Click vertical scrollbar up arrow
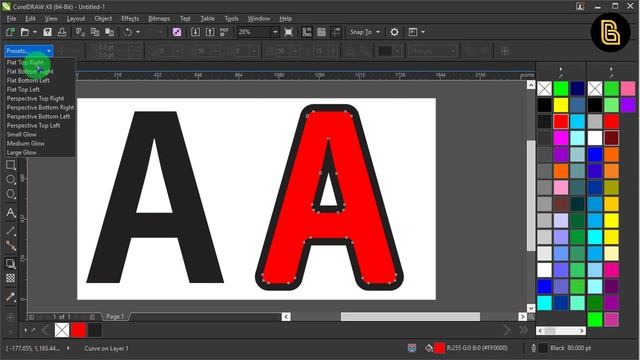The height and width of the screenshot is (360, 640). coord(531,84)
